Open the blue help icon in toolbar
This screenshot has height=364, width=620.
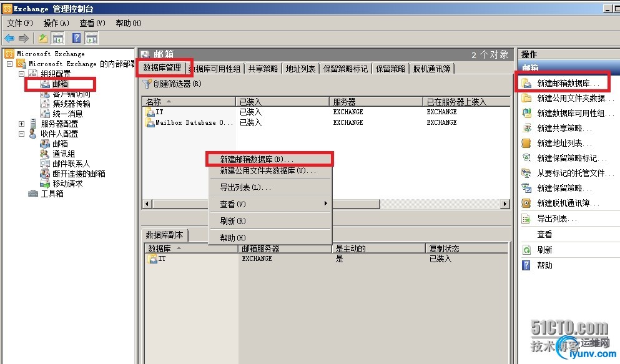tap(77, 38)
